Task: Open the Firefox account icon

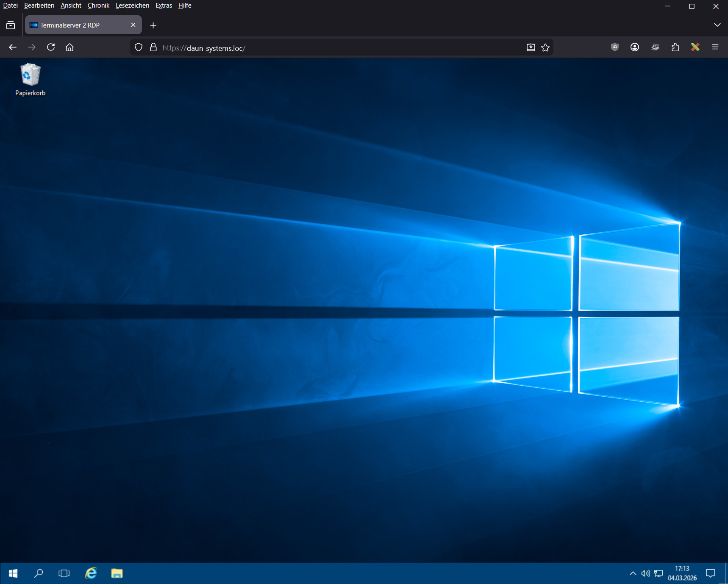Action: click(x=634, y=47)
